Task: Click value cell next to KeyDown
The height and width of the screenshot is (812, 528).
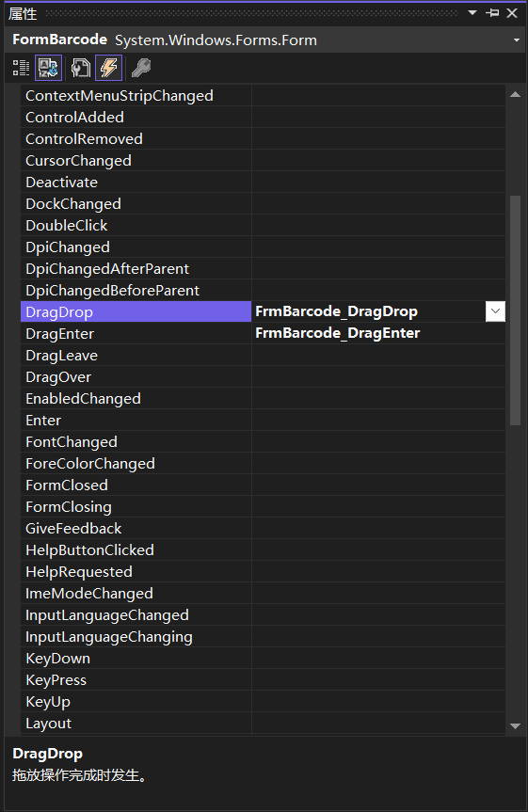Action: pos(378,659)
